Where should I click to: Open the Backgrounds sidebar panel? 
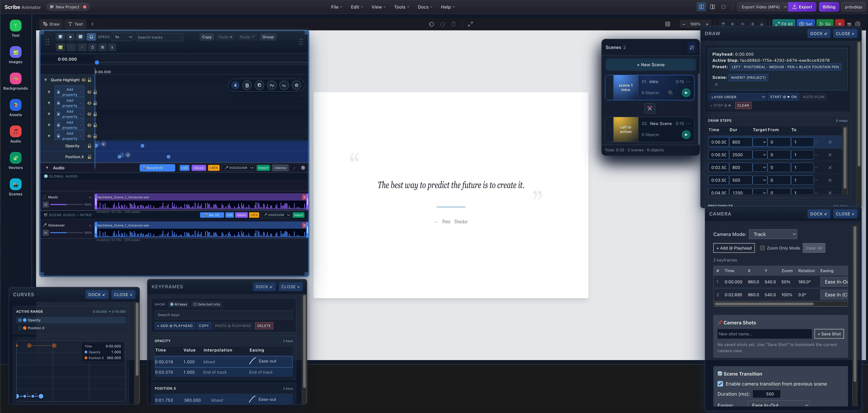click(x=15, y=79)
